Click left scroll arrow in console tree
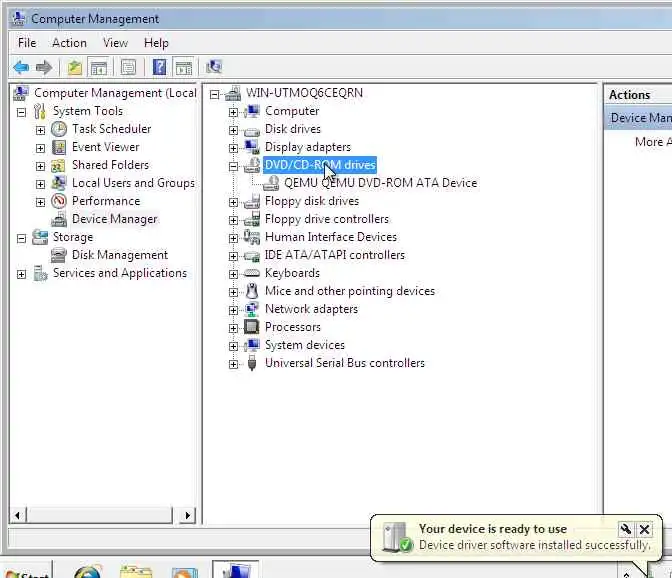 pos(18,515)
